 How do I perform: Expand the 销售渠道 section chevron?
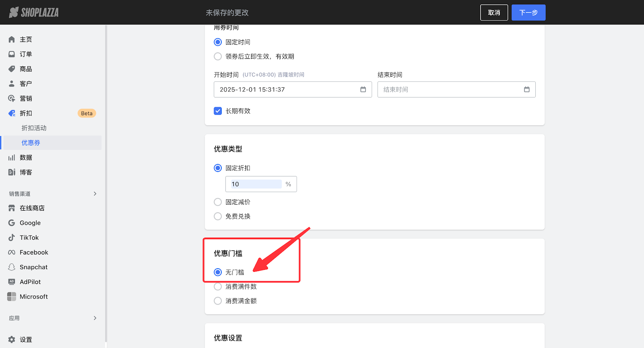coord(95,194)
